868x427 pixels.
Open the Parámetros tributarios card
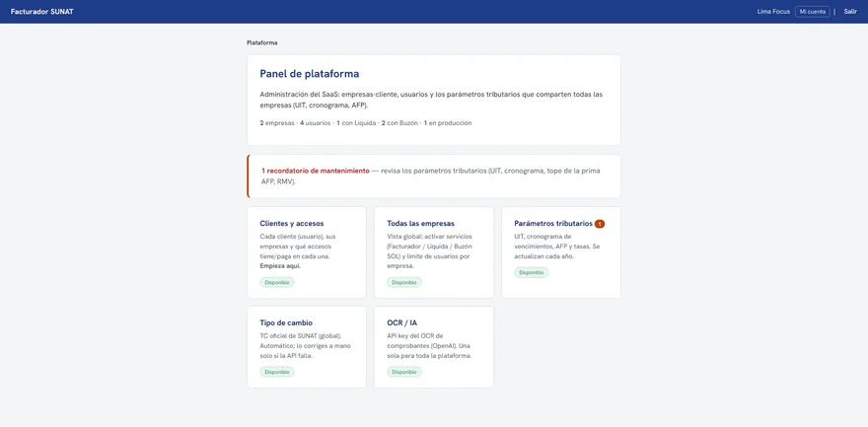click(561, 252)
